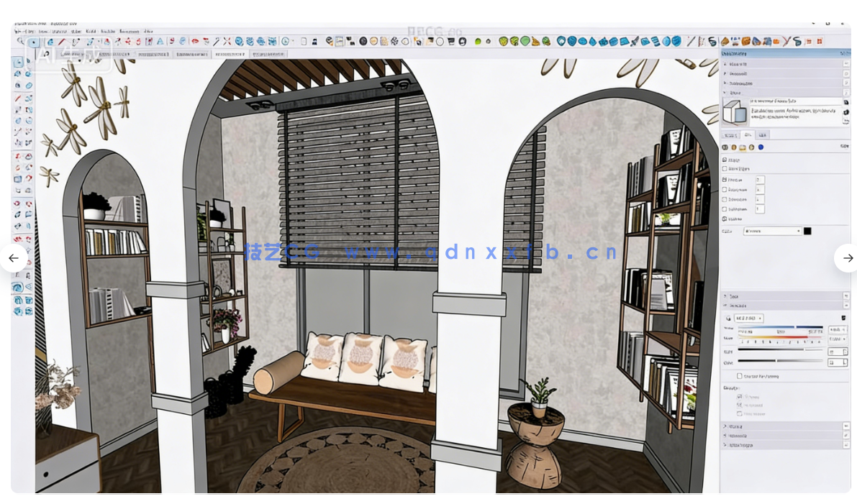The width and height of the screenshot is (857, 504).
Task: Click the Edge settings icon in Styles panel
Action: (726, 147)
